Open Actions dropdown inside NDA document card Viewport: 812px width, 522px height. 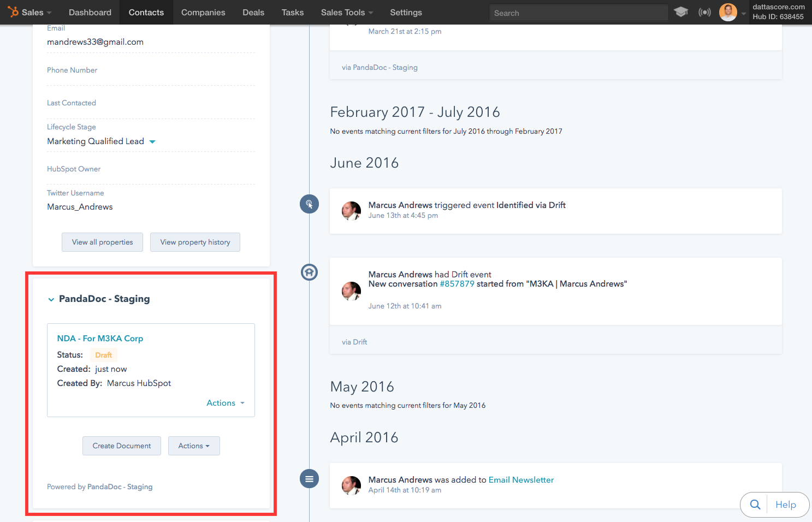click(x=225, y=403)
